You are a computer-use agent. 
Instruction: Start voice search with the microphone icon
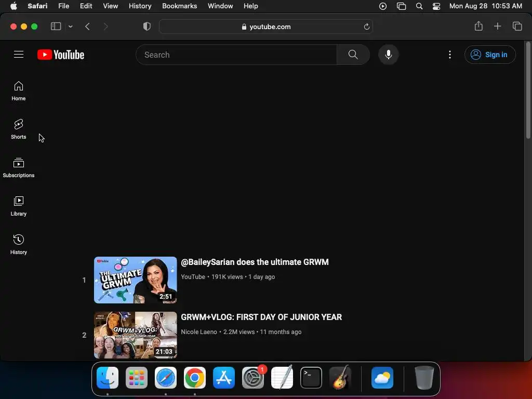[389, 55]
